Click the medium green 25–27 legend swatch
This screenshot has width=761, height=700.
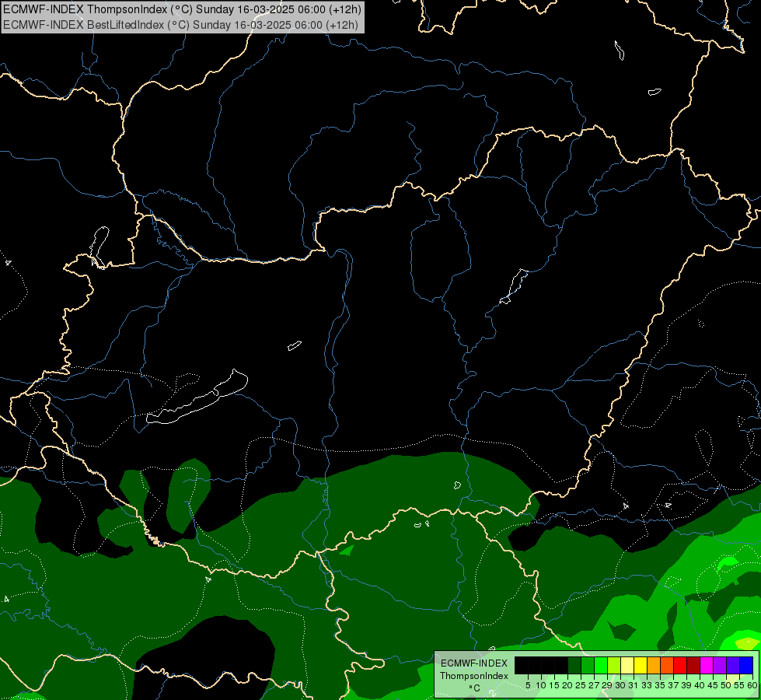pyautogui.click(x=588, y=665)
